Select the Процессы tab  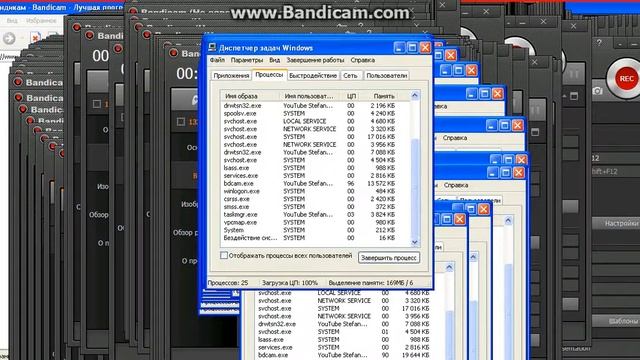(x=269, y=75)
